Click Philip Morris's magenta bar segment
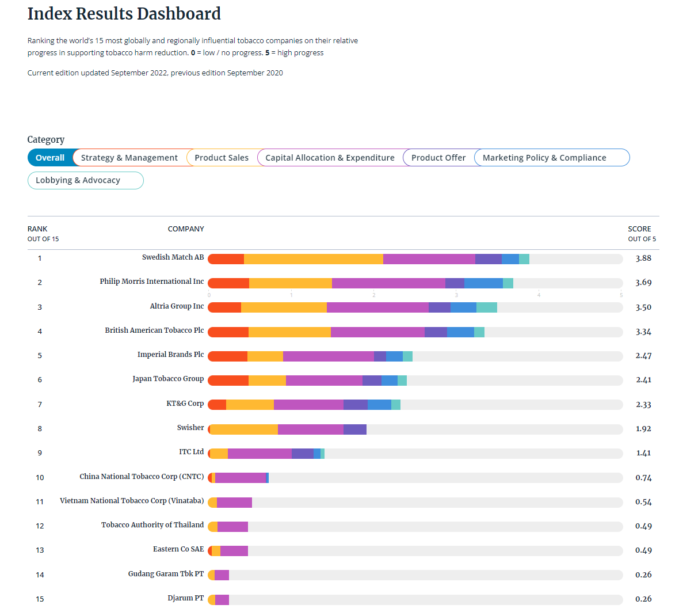Screen dimensions: 683x616 388,283
